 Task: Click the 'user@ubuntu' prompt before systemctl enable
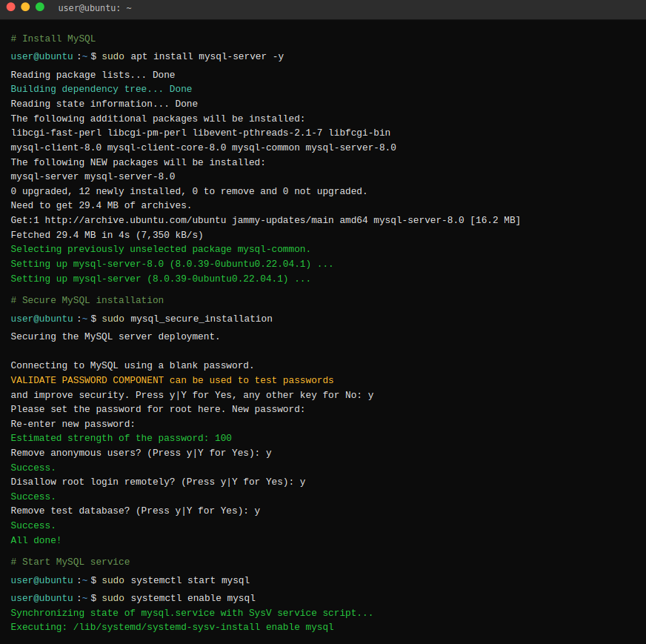[x=41, y=598]
